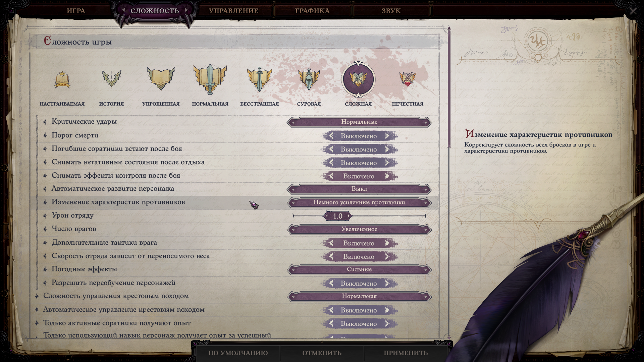Open the Критические удары dropdown
Viewport: 644px width, 362px height.
click(359, 122)
